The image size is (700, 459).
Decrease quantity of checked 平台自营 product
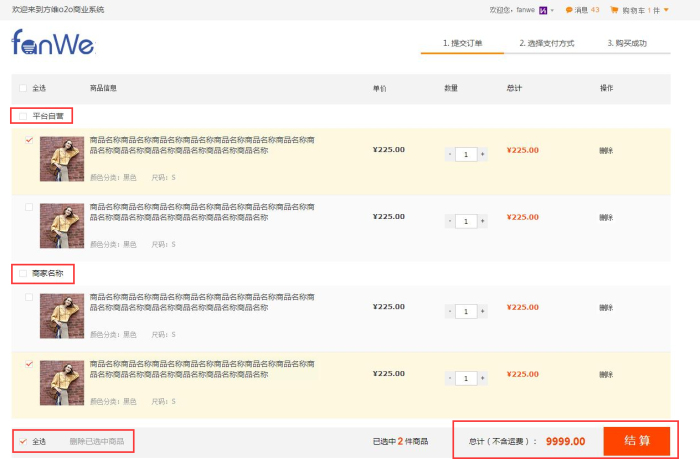tap(450, 154)
